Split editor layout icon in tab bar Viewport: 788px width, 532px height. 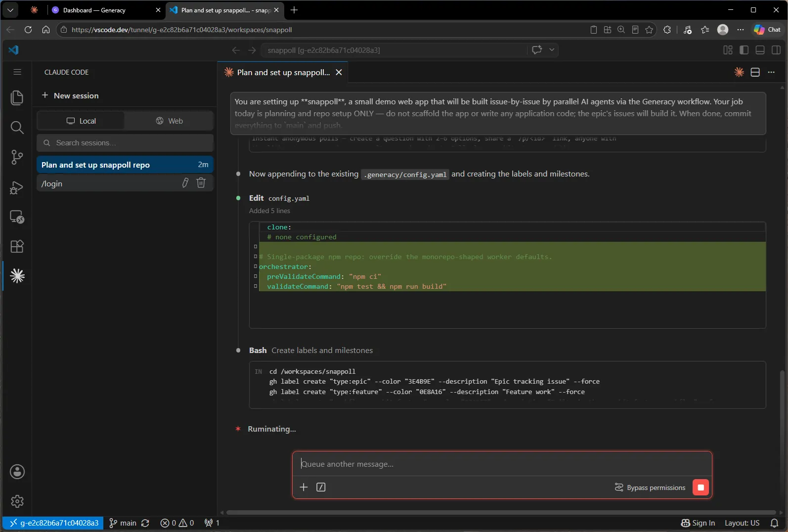click(x=755, y=72)
